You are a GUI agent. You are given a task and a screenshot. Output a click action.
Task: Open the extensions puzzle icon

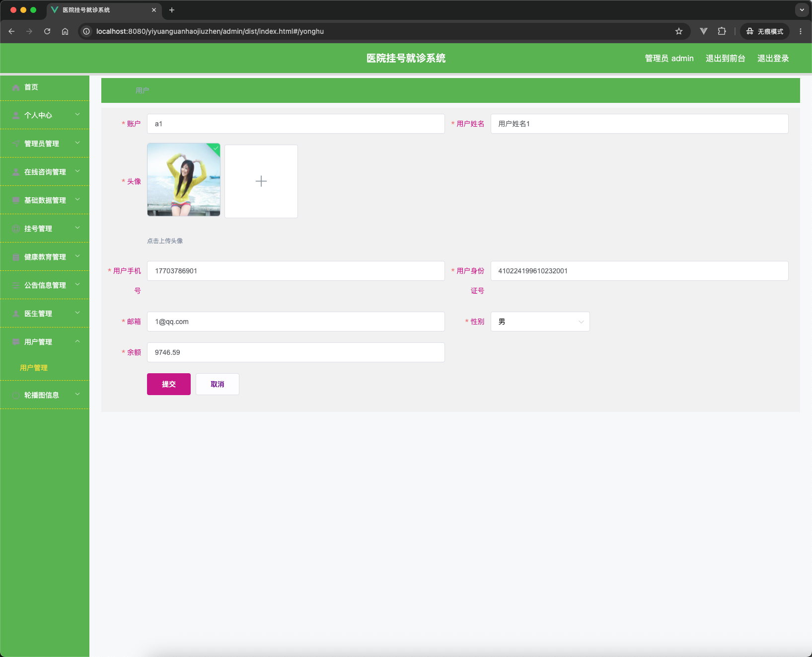pos(722,31)
